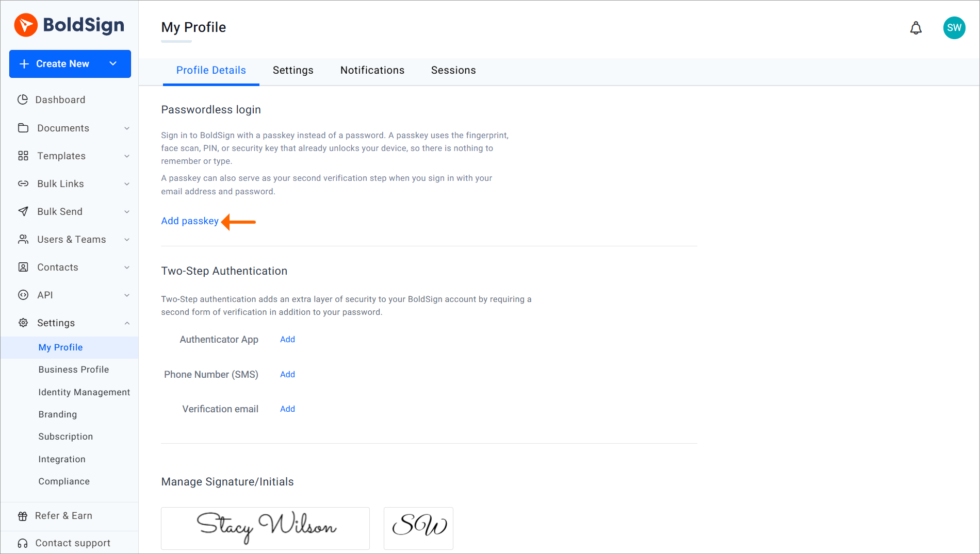Expand the API submenu chevron

127,295
